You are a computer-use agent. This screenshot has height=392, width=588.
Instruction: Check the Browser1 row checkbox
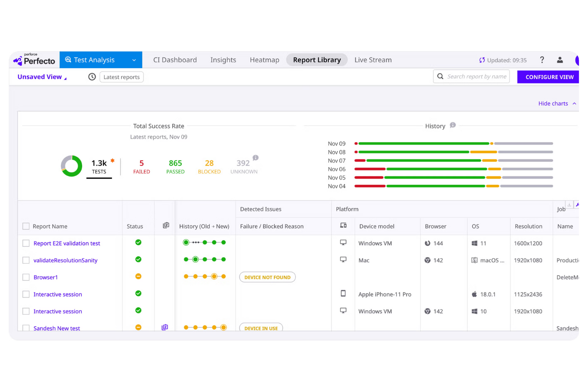pyautogui.click(x=26, y=277)
